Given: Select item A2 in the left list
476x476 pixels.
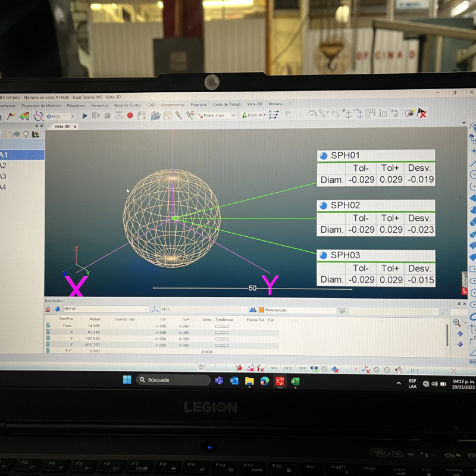Looking at the screenshot, I should [4, 166].
